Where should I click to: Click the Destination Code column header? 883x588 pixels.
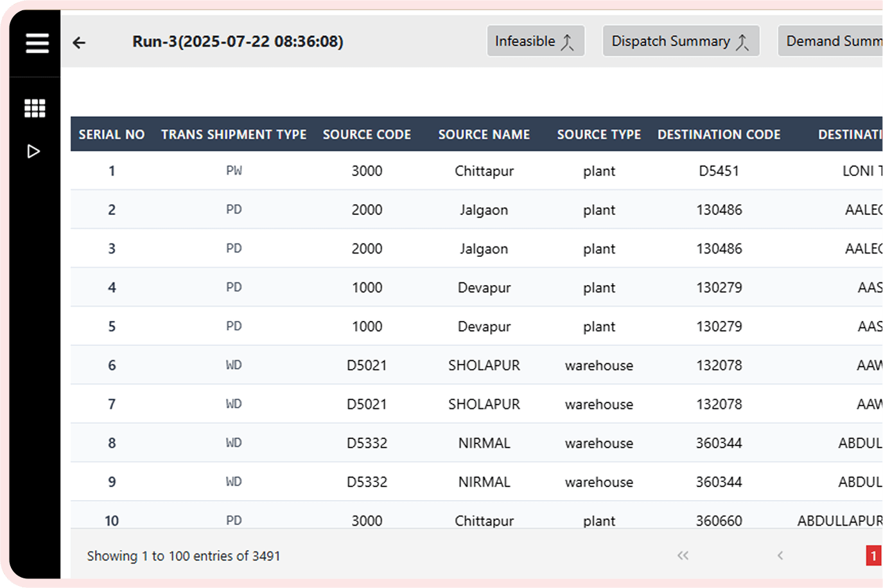tap(719, 135)
